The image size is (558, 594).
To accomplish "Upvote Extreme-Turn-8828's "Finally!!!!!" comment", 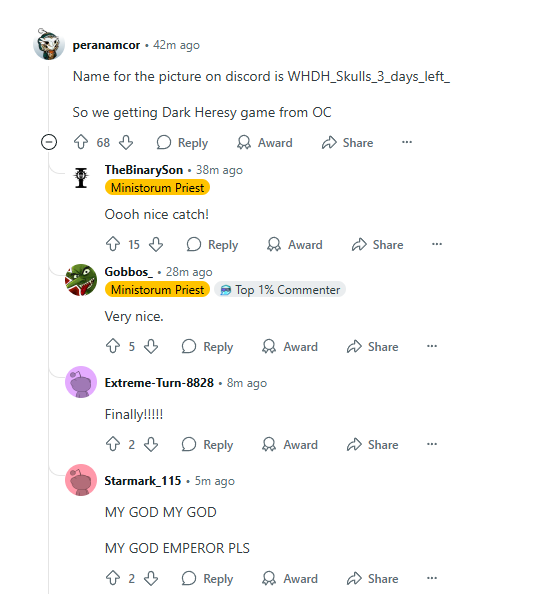I will (113, 444).
